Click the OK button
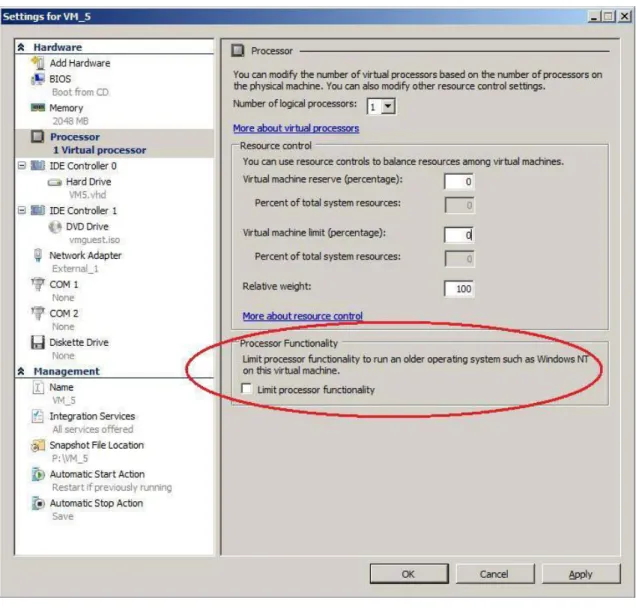 pyautogui.click(x=409, y=574)
